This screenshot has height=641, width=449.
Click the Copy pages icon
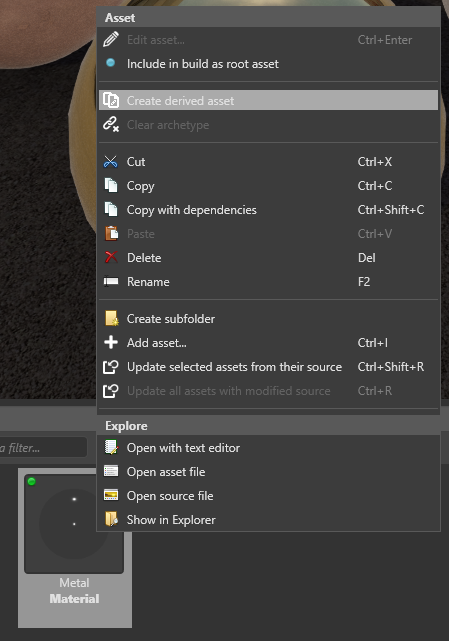(111, 186)
